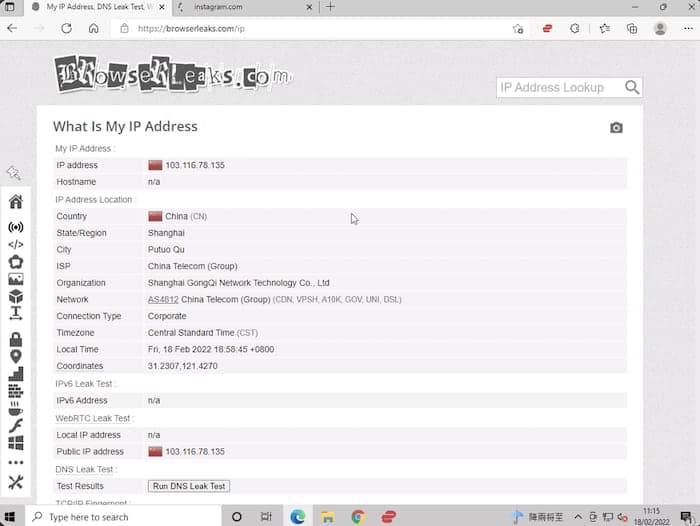
Task: Switch to My IP Address DNS Leak Test tab
Action: pyautogui.click(x=99, y=7)
